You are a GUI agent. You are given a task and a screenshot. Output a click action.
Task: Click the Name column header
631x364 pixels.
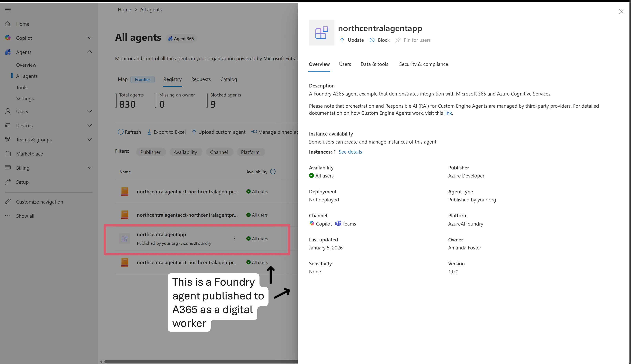coord(125,172)
